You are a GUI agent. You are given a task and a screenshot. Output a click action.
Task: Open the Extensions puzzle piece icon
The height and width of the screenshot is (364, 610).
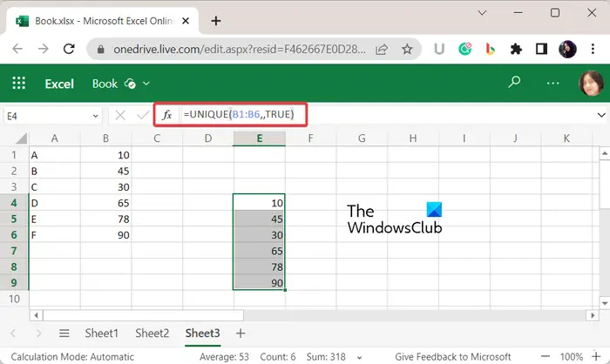click(516, 49)
